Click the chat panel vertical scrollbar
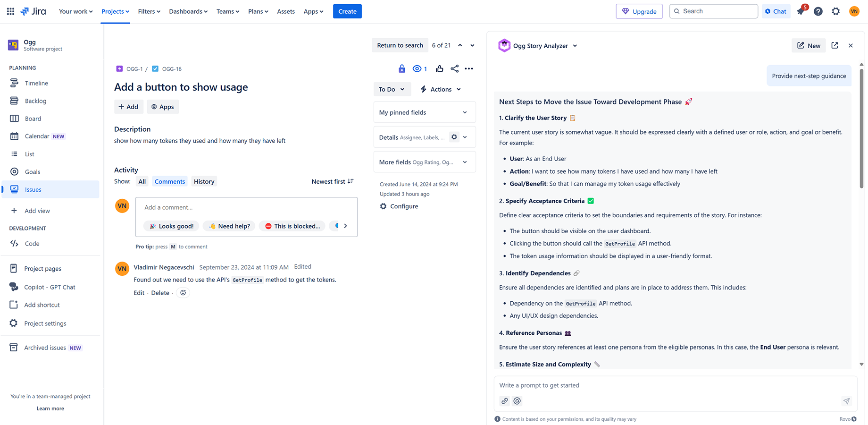The image size is (868, 425). pos(861,128)
